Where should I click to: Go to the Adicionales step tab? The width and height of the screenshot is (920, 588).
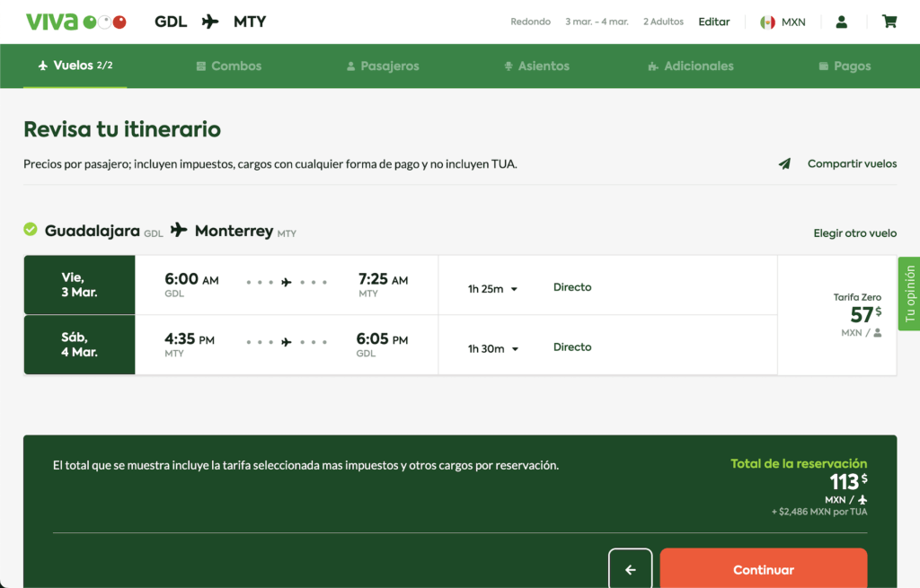(x=691, y=66)
